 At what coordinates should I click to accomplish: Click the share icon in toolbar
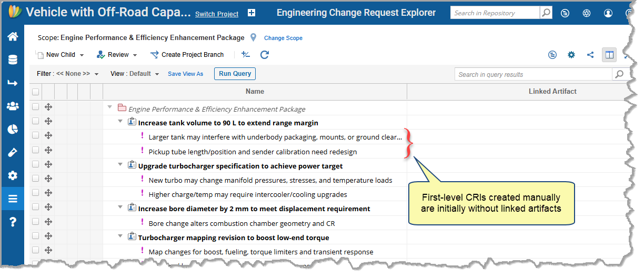[x=590, y=55]
